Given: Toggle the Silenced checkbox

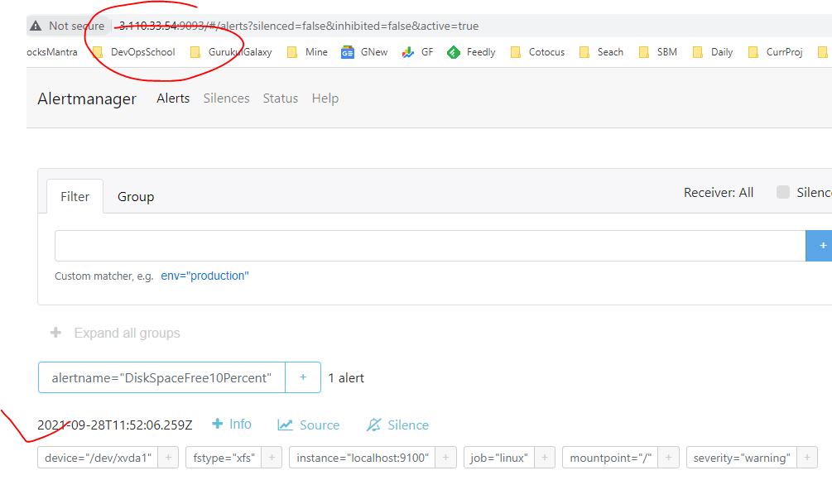Looking at the screenshot, I should pos(782,193).
